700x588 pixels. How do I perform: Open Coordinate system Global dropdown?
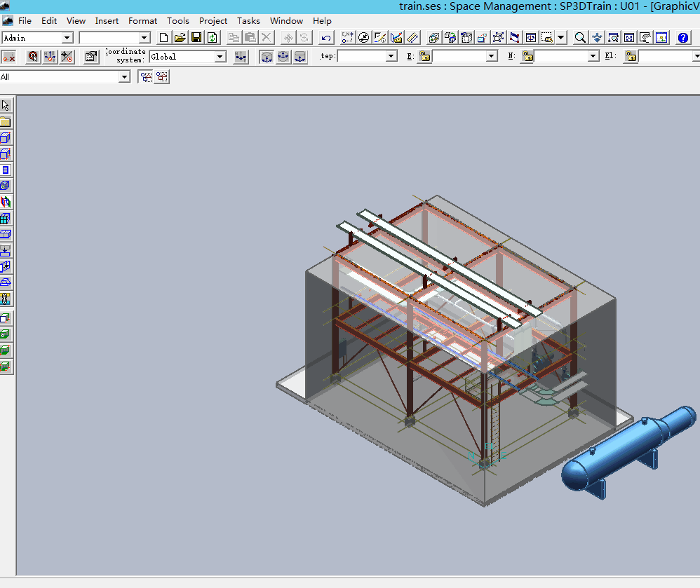pyautogui.click(x=220, y=57)
